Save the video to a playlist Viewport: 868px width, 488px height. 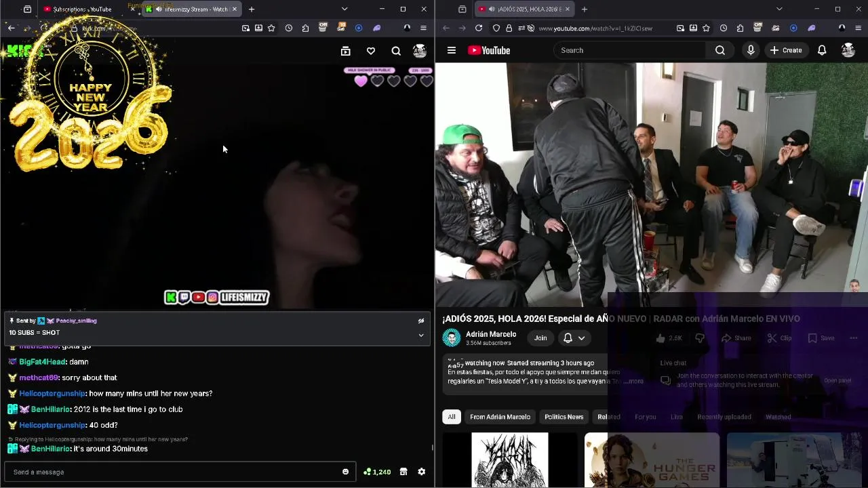coord(821,338)
